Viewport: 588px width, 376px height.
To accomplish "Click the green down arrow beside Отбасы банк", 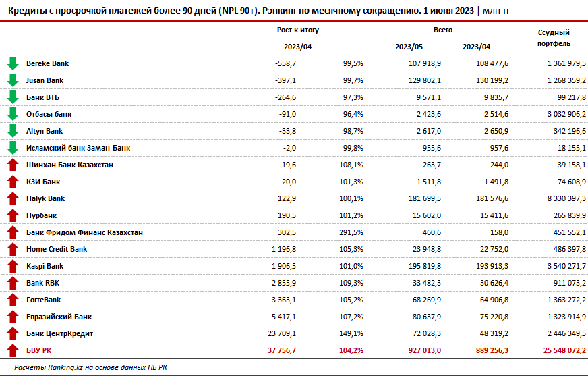I will [13, 114].
